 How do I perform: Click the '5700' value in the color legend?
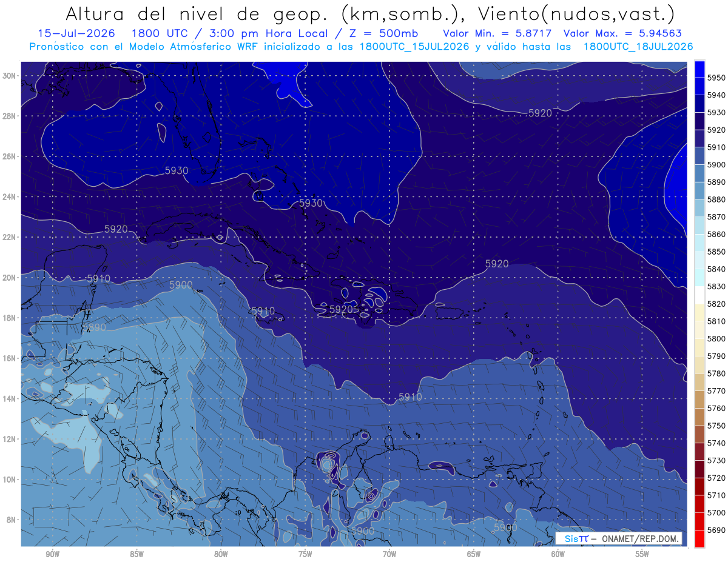pos(716,512)
